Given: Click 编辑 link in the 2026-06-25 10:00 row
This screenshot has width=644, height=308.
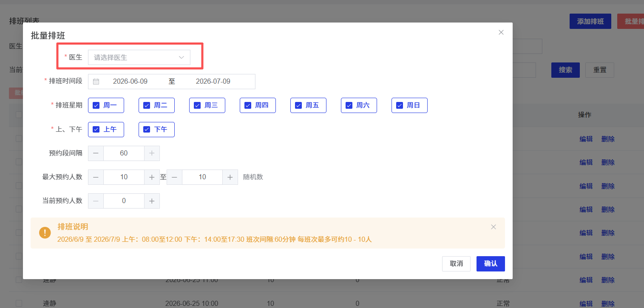Looking at the screenshot, I should point(586,304).
